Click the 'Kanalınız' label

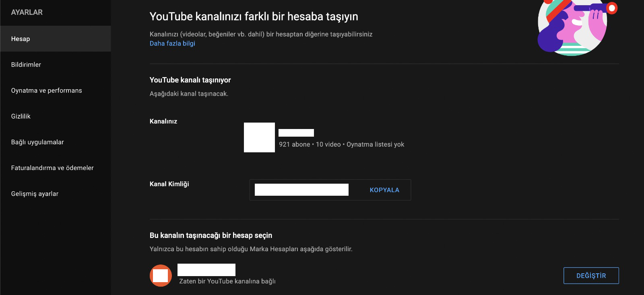point(163,121)
